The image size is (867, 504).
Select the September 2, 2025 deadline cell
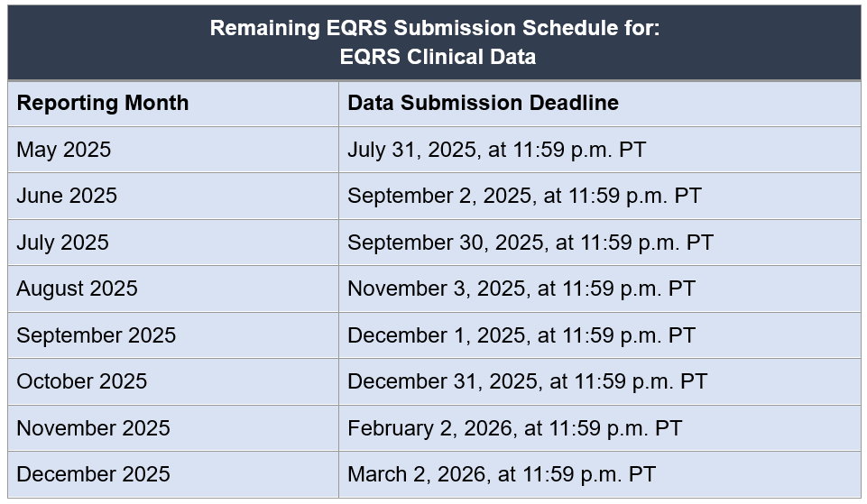(x=600, y=196)
